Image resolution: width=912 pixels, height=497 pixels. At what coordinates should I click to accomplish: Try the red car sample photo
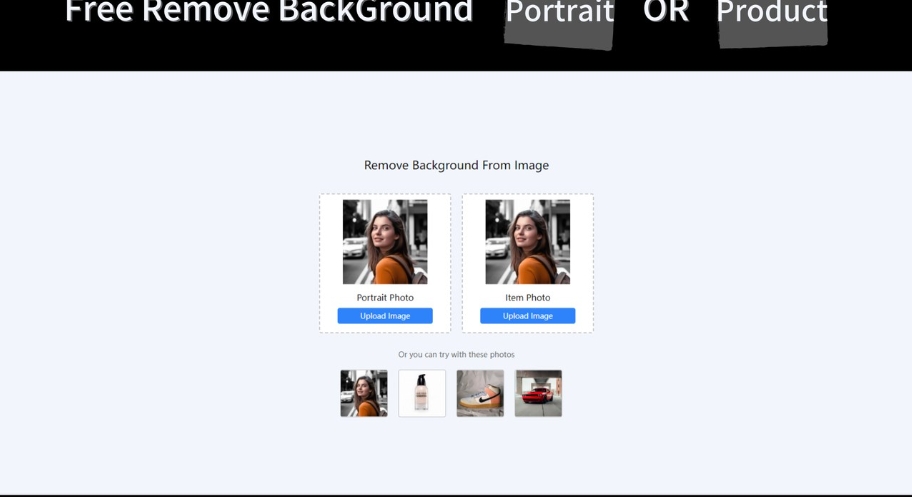tap(538, 393)
